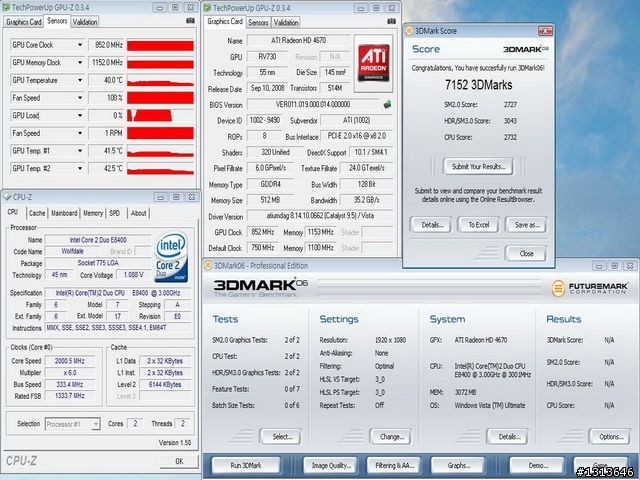Click Demo button in 3DMark06
Viewport: 640px width, 480px height.
537,465
